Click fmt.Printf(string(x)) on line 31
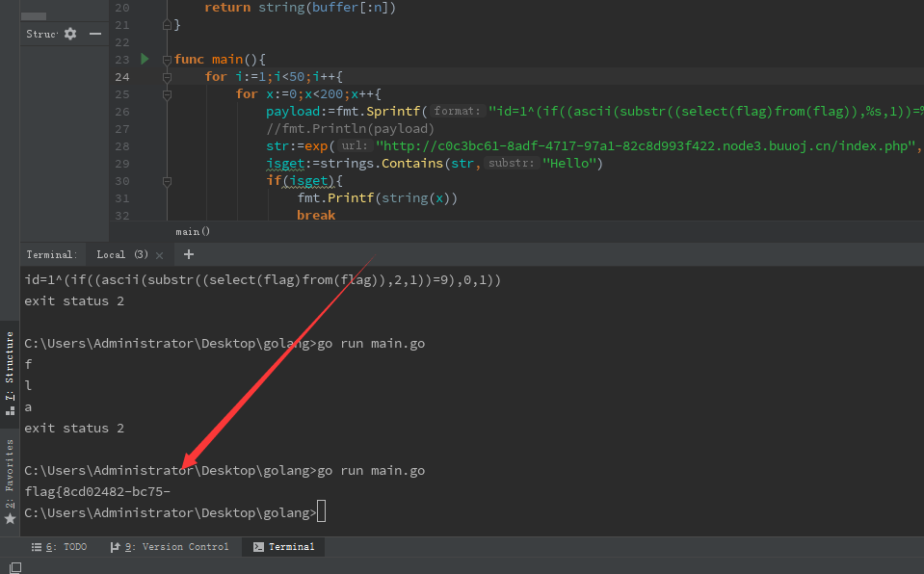This screenshot has width=924, height=574. pos(377,198)
